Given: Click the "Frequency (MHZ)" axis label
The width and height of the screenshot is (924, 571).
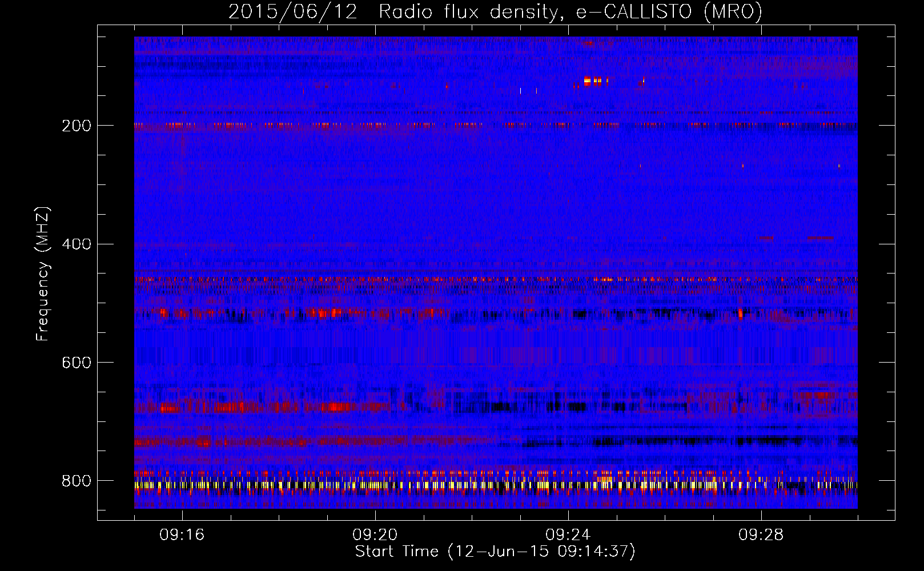Looking at the screenshot, I should click(43, 274).
